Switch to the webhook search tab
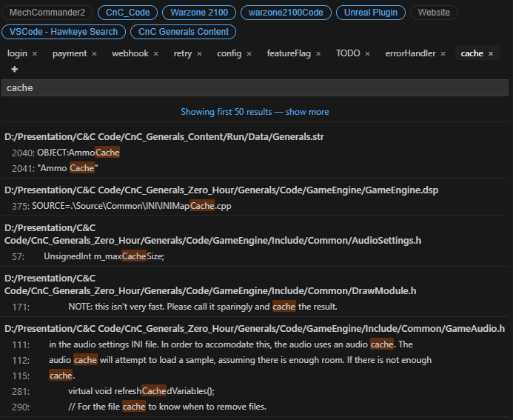Image resolution: width=513 pixels, height=420 pixels. pos(130,53)
